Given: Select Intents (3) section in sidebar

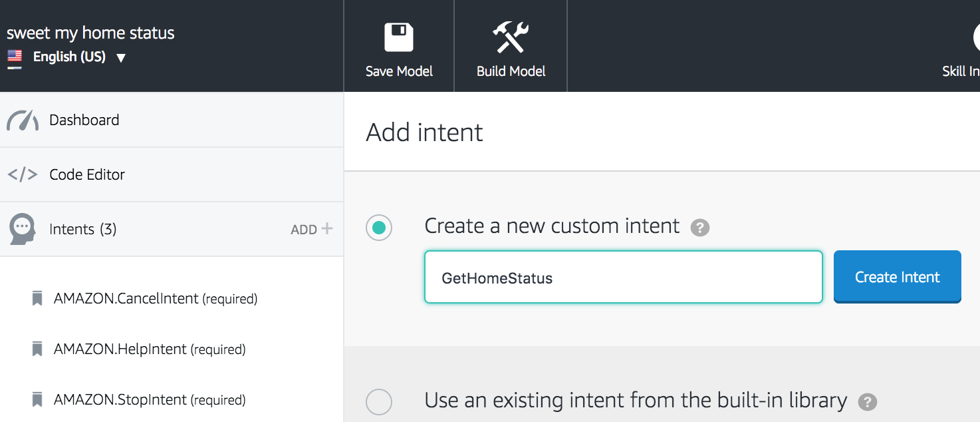Looking at the screenshot, I should [172, 229].
